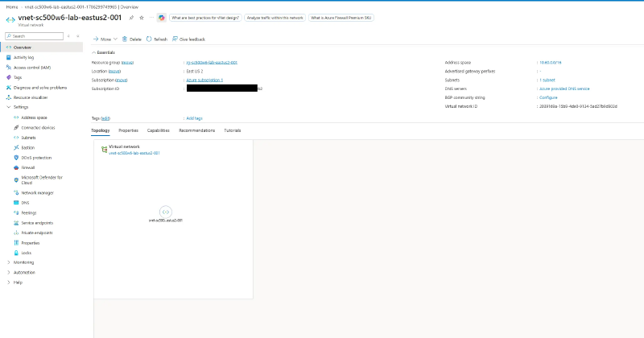Click the Delete toolbar button
This screenshot has width=644, height=338.
pos(131,39)
